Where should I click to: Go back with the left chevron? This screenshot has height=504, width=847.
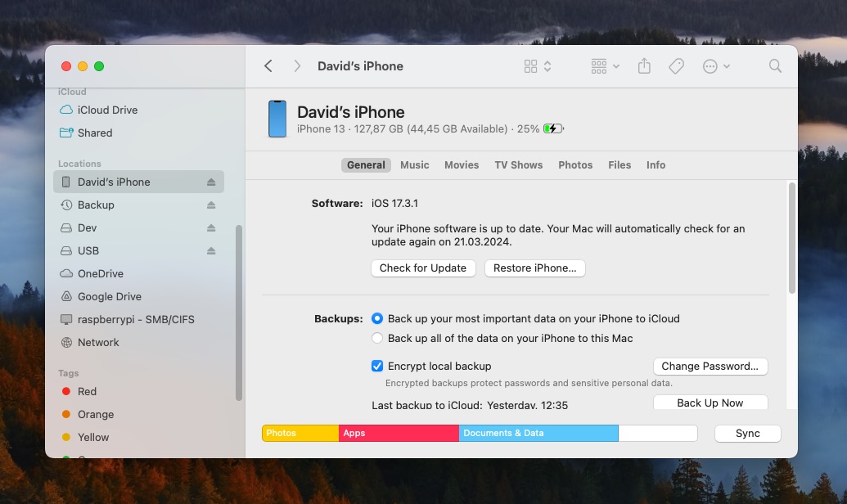point(268,66)
